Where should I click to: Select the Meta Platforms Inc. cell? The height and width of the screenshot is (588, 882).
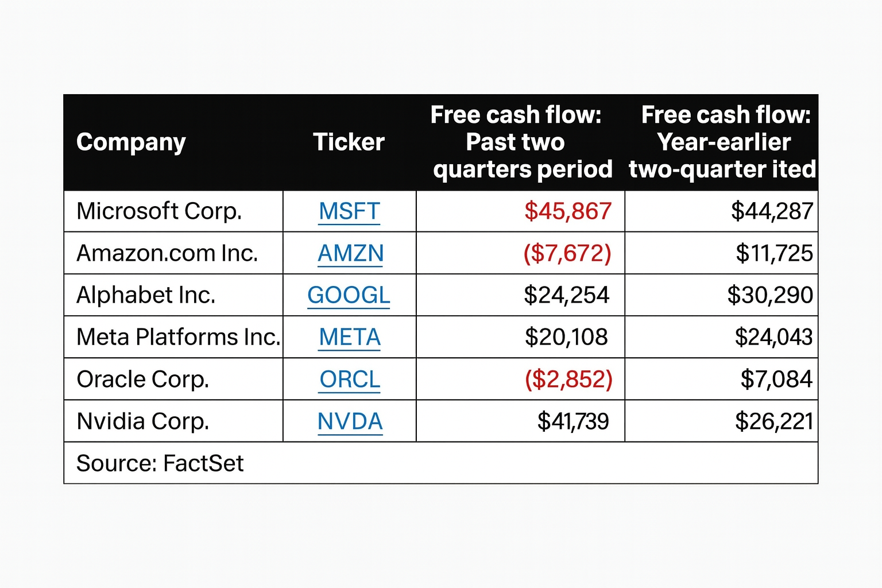point(178,337)
